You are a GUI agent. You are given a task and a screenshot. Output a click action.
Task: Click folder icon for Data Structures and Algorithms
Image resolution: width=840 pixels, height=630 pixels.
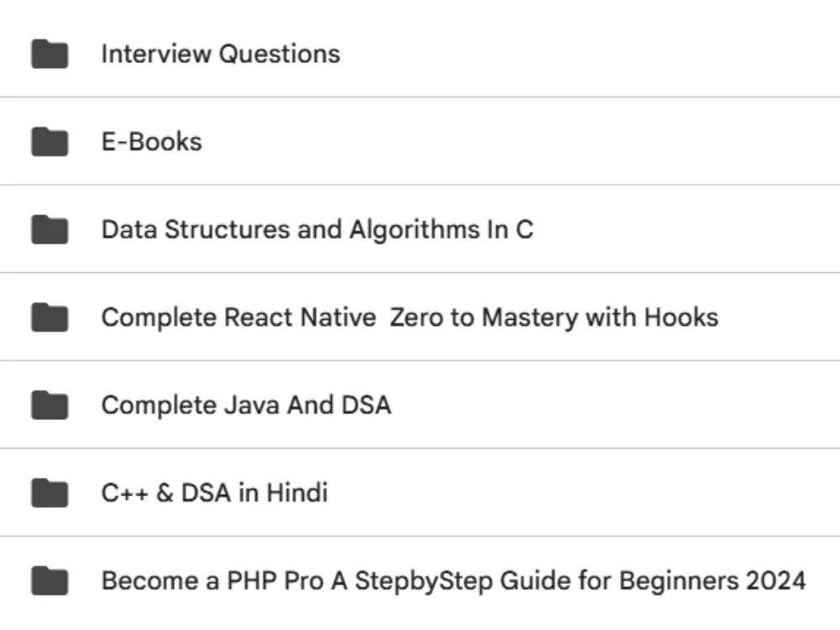pos(50,230)
